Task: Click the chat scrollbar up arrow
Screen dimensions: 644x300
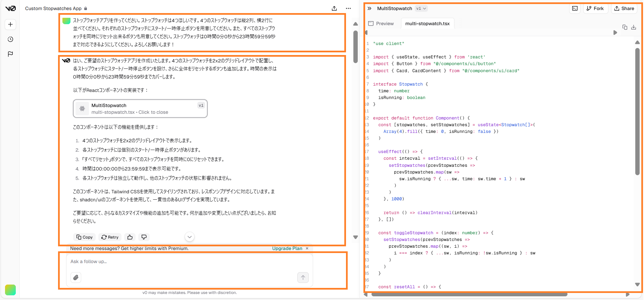Action: (356, 24)
